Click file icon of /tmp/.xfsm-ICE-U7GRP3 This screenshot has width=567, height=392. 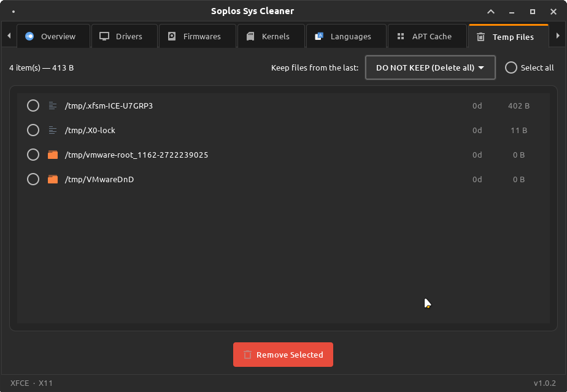click(52, 106)
